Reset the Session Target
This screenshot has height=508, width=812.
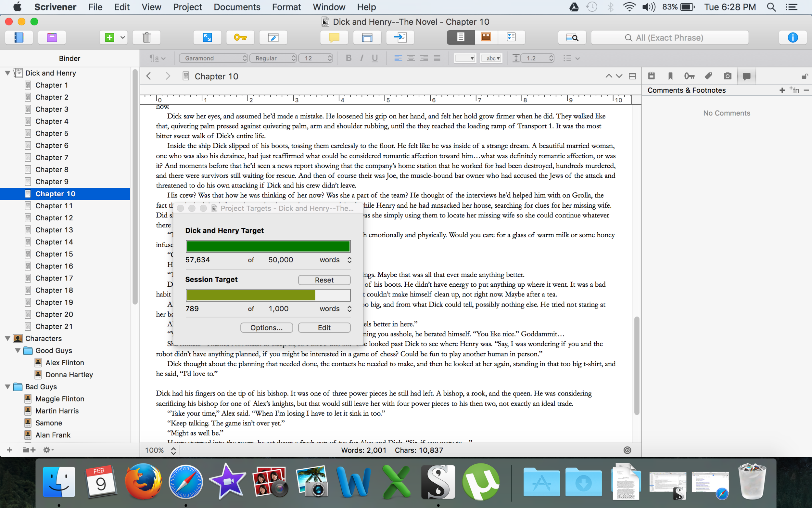(x=324, y=280)
